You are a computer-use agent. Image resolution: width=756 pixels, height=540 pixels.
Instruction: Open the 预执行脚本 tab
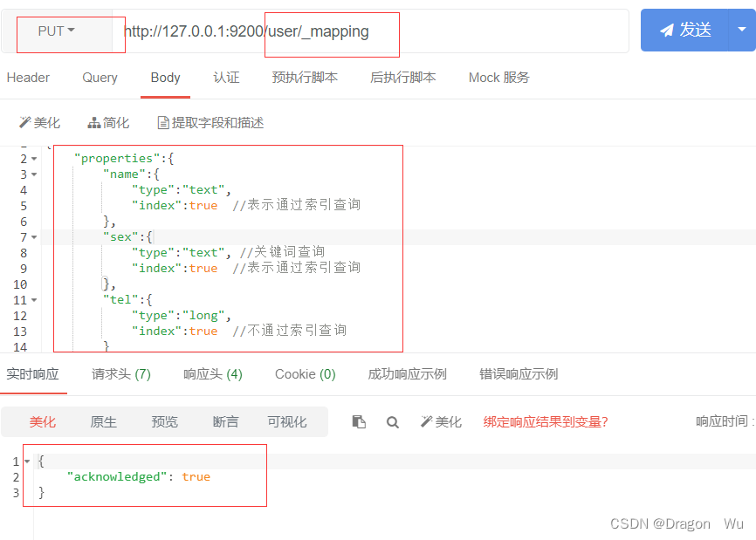click(305, 78)
